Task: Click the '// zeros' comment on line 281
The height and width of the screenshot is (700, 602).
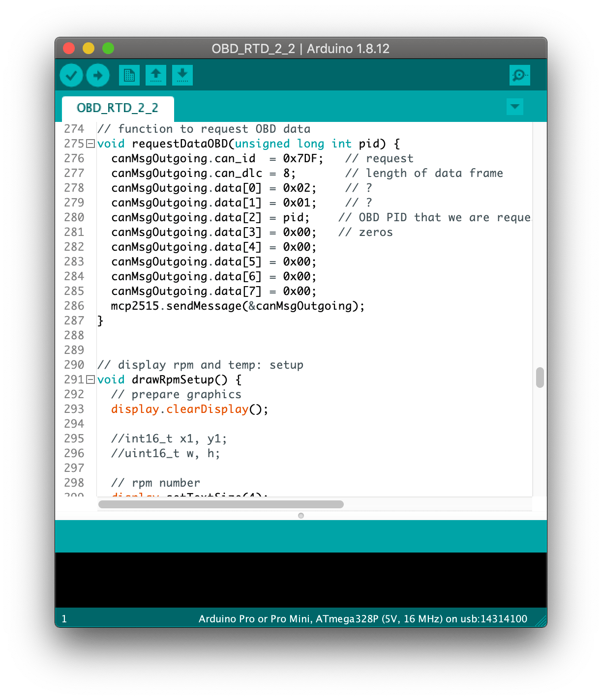Action: coord(365,232)
